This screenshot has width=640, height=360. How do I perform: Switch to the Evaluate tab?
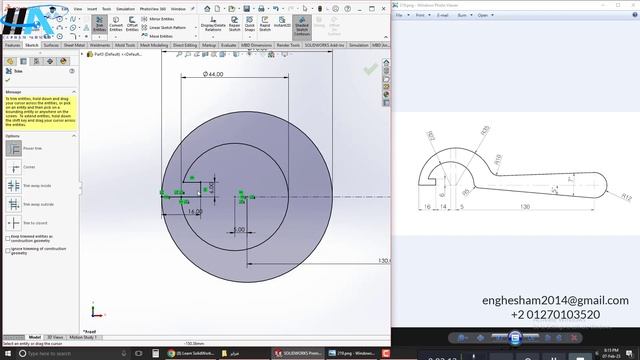pyautogui.click(x=229, y=45)
